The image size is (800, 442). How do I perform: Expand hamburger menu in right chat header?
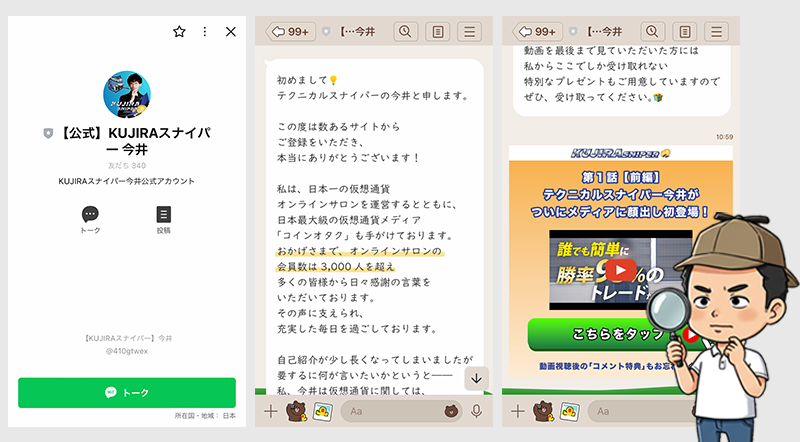pos(717,32)
